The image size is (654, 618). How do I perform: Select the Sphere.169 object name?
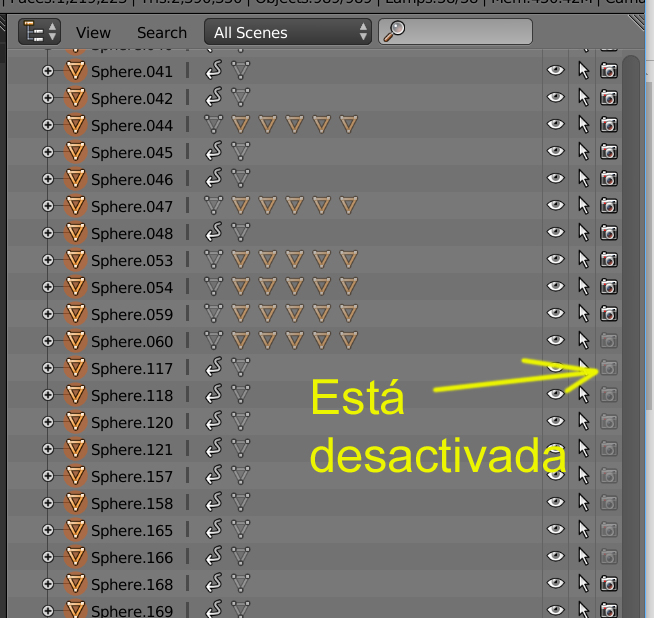132,610
